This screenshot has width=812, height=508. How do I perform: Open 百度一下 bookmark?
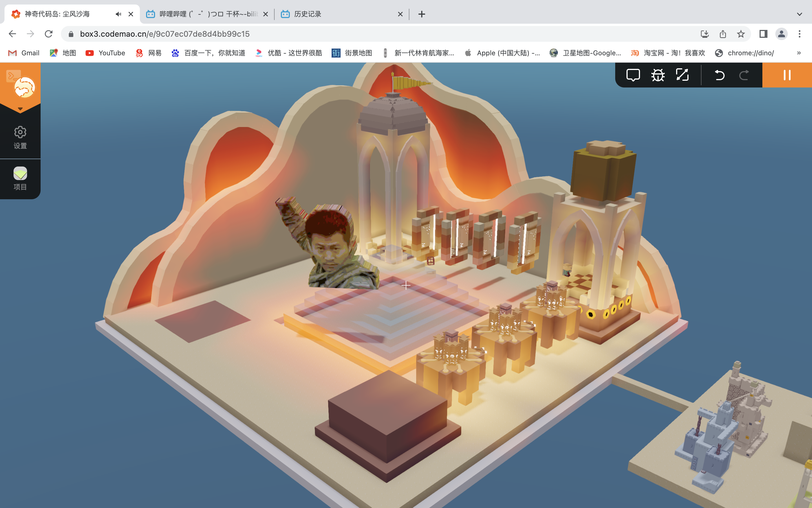coord(208,53)
